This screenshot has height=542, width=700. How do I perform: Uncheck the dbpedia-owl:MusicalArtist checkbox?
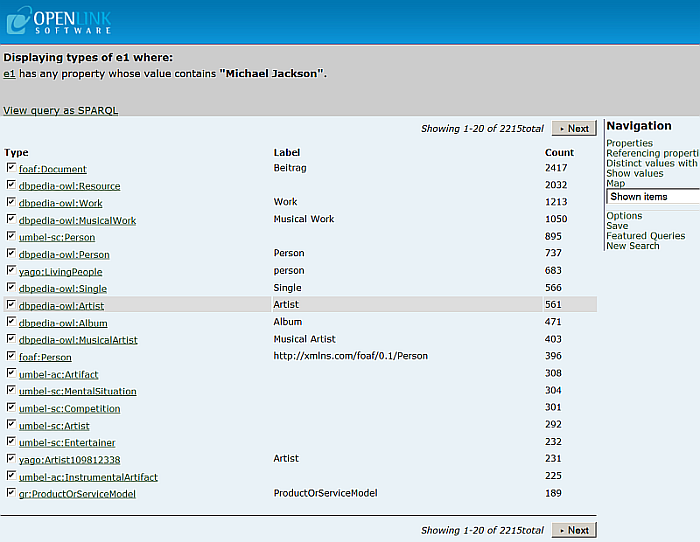11,338
